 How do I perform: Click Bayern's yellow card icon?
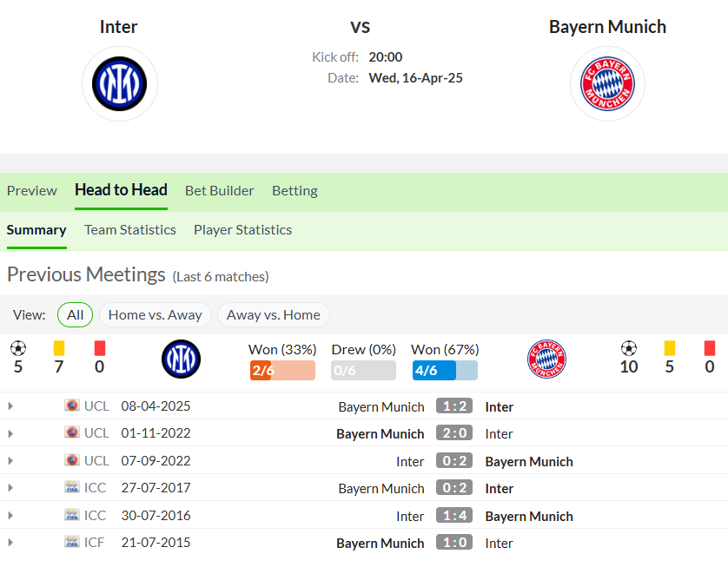click(x=669, y=348)
